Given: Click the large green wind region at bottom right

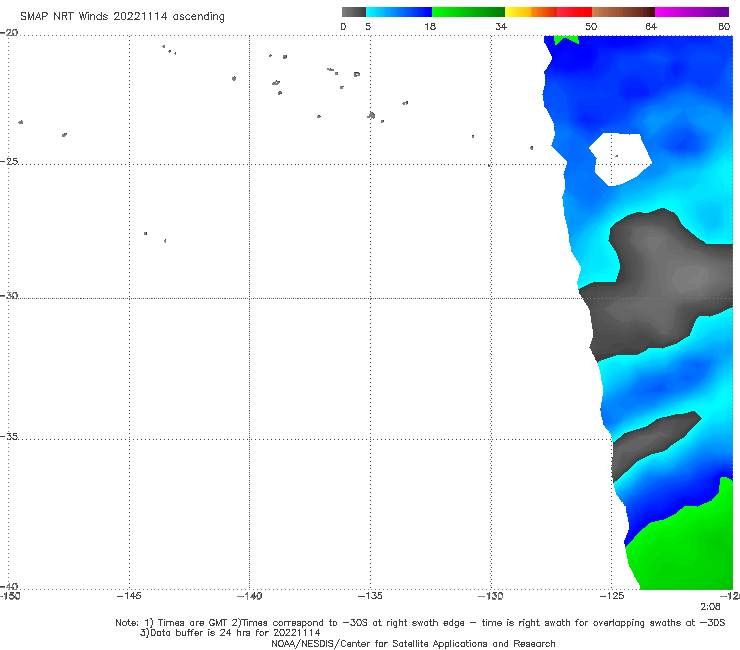Looking at the screenshot, I should [x=684, y=548].
